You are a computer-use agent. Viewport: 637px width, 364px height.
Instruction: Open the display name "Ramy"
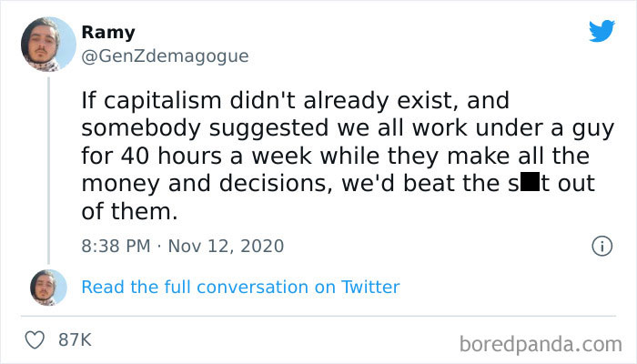tap(108, 33)
